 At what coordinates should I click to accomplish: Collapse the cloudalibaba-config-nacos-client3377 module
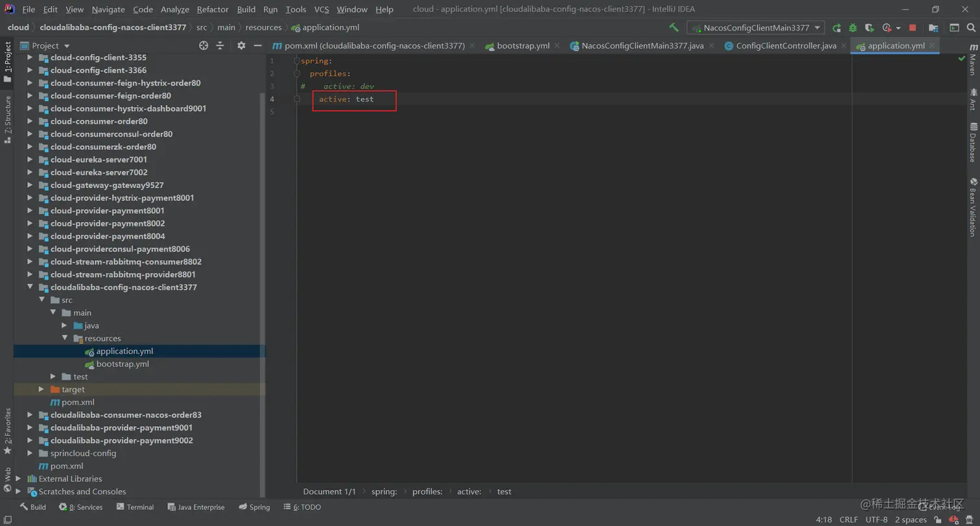[x=29, y=287]
